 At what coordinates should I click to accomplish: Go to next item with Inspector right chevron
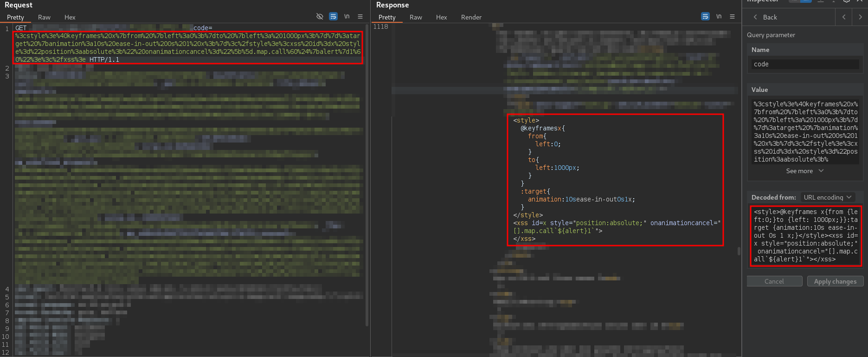(x=860, y=17)
